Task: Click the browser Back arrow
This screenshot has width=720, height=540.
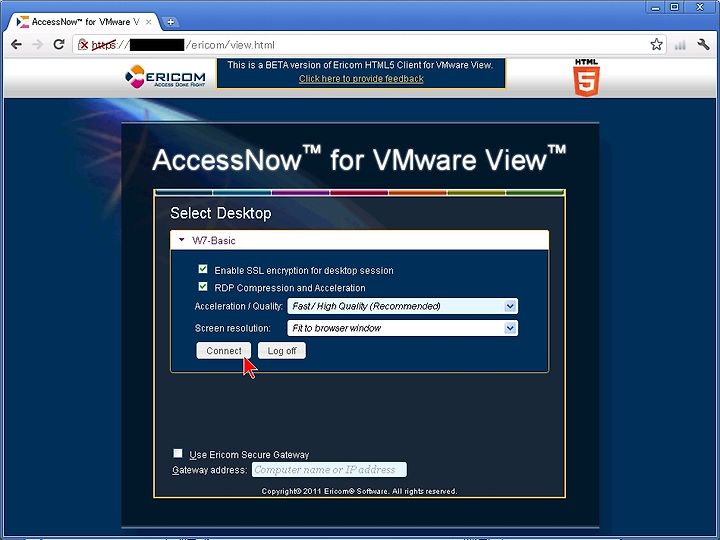Action: click(x=17, y=45)
